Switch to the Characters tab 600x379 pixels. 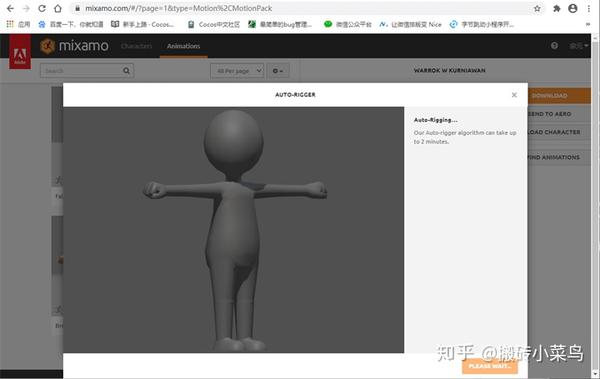point(136,46)
